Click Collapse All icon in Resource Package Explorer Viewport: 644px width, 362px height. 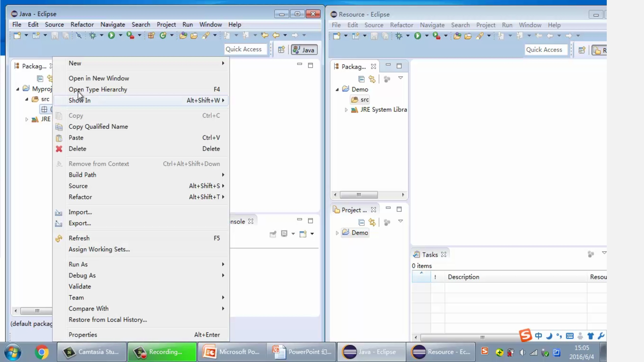click(361, 79)
